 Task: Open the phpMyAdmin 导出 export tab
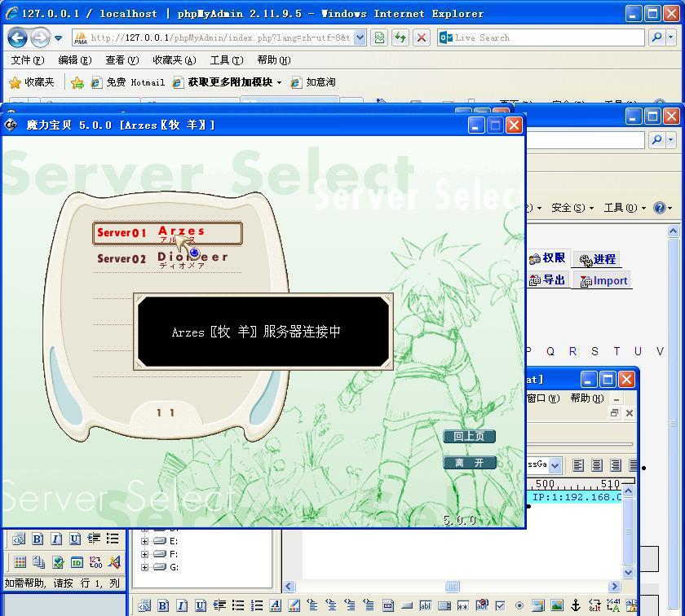(547, 279)
